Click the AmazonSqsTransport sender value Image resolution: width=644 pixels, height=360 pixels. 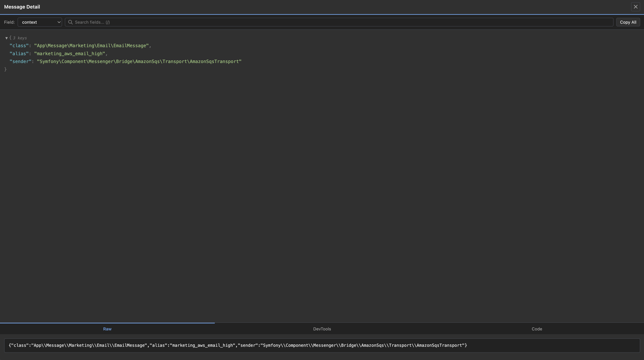click(x=139, y=61)
